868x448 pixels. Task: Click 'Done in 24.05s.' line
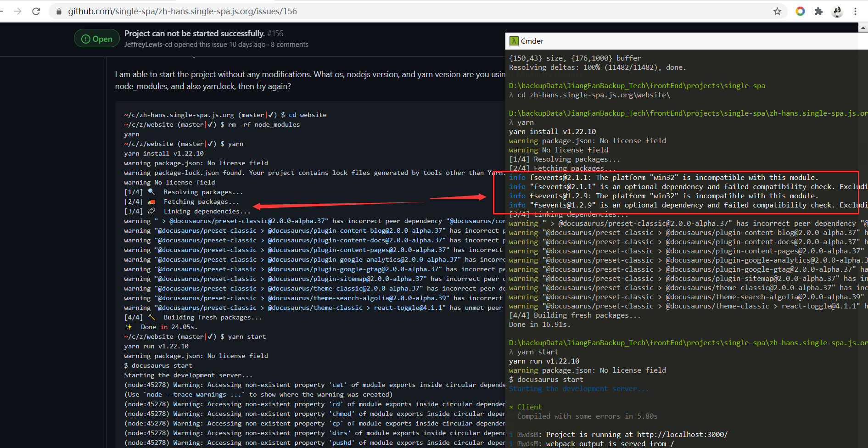pos(162,327)
